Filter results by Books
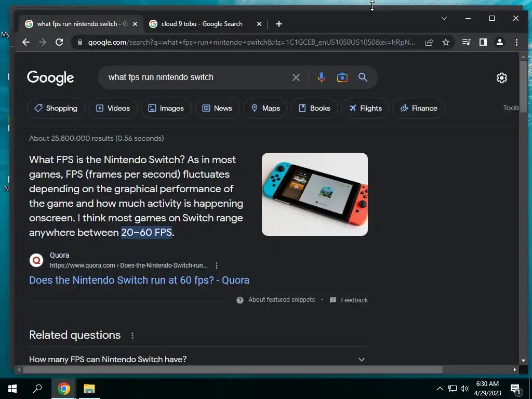 tap(314, 108)
